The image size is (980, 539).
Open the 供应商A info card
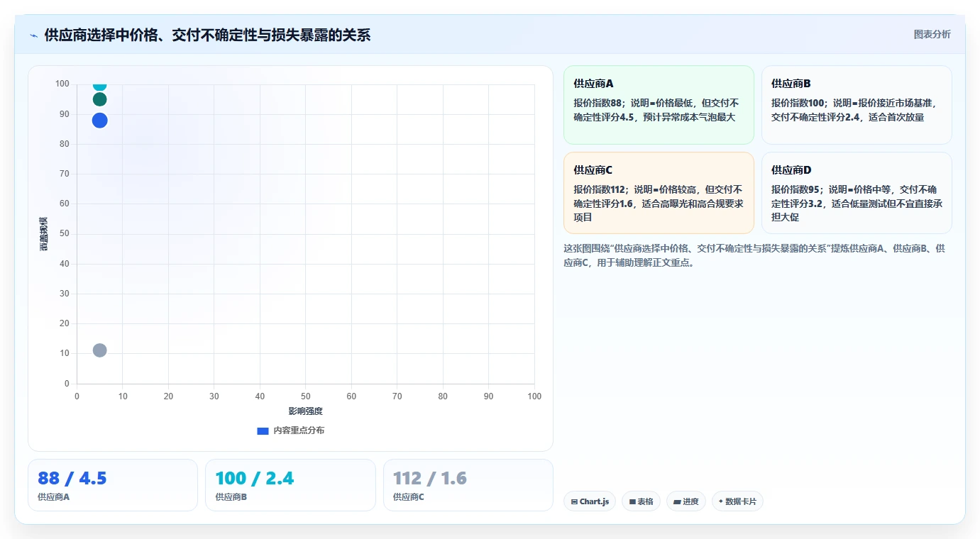point(659,105)
